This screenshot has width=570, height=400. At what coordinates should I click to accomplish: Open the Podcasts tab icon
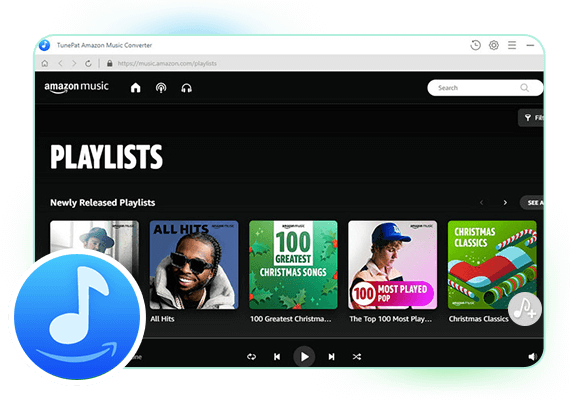pos(161,88)
